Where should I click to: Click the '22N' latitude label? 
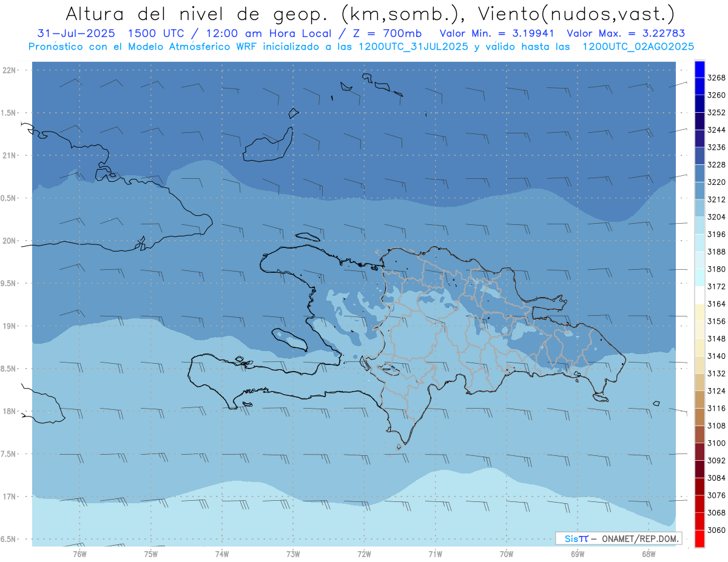(9, 70)
